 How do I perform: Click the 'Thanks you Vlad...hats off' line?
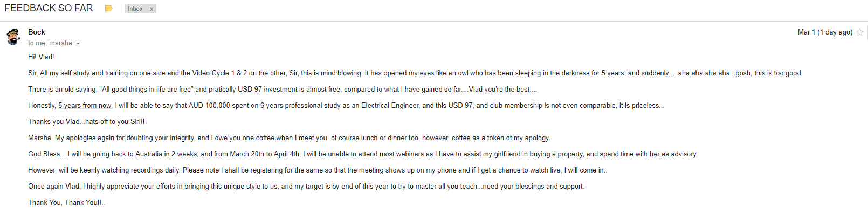tap(86, 121)
